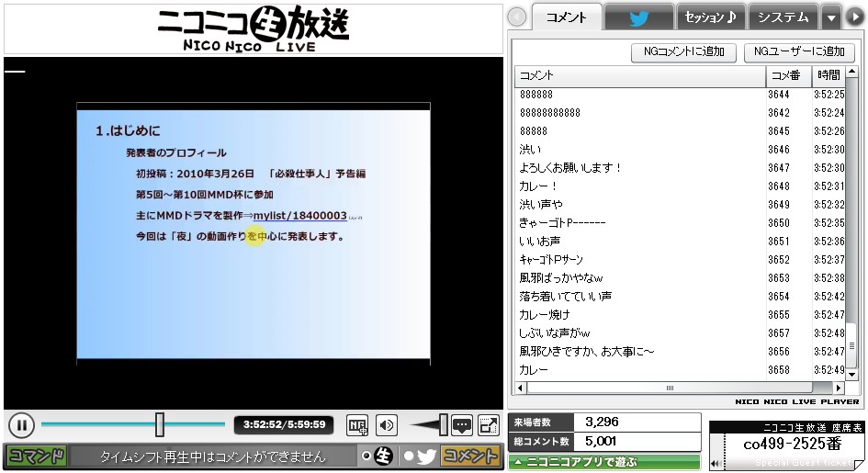Click the horizontal scrollbar left arrow
Image resolution: width=868 pixels, height=473 pixels.
(521, 388)
